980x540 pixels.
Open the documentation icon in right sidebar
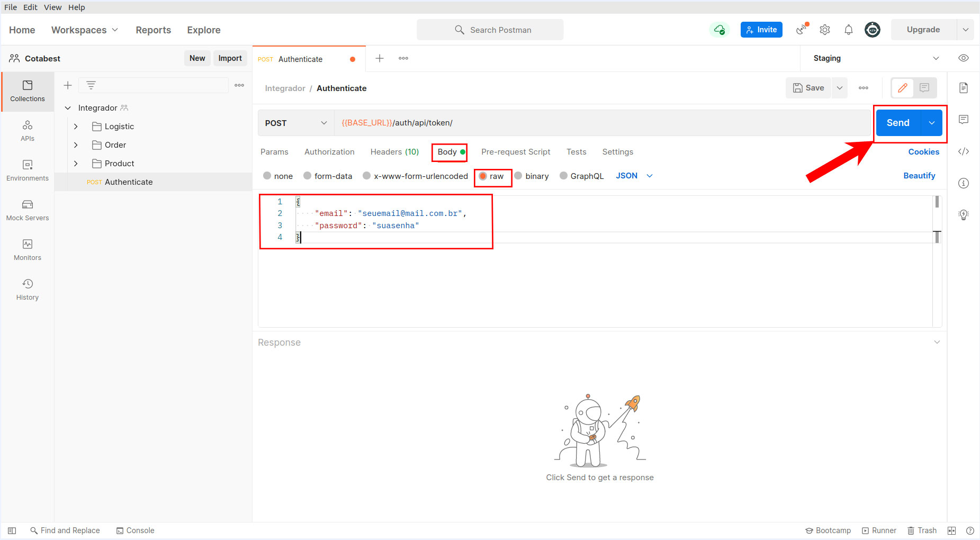[964, 88]
